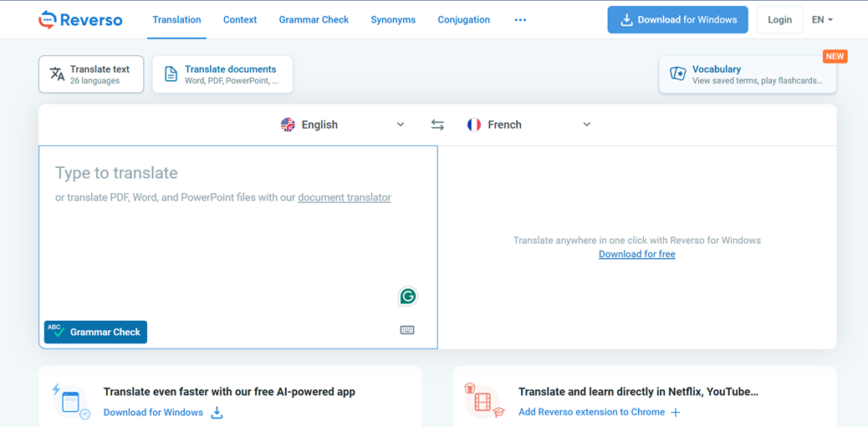868x427 pixels.
Task: Click the UK flag icon beside English
Action: coord(288,125)
